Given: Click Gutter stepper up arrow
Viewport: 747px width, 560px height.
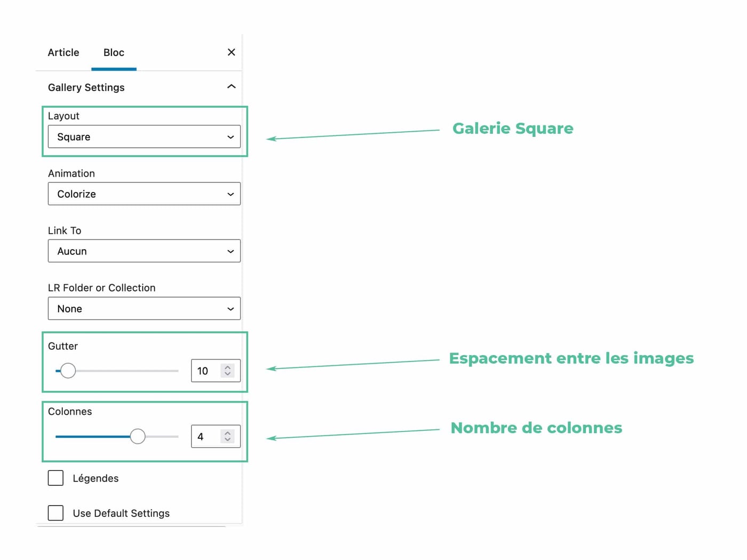Looking at the screenshot, I should pyautogui.click(x=228, y=367).
